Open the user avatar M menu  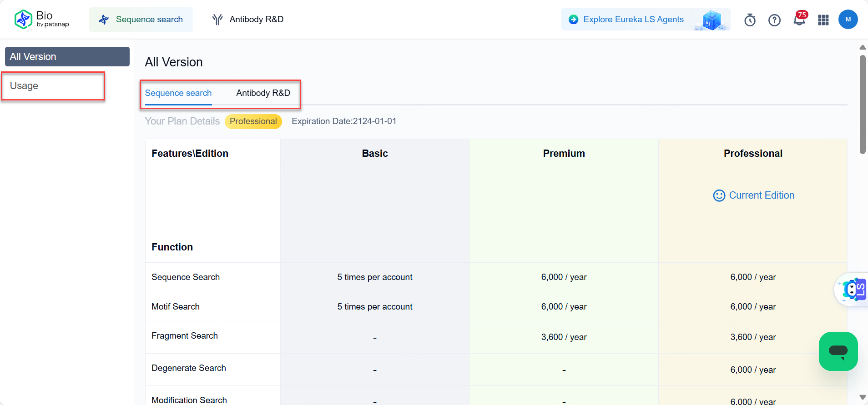tap(848, 20)
